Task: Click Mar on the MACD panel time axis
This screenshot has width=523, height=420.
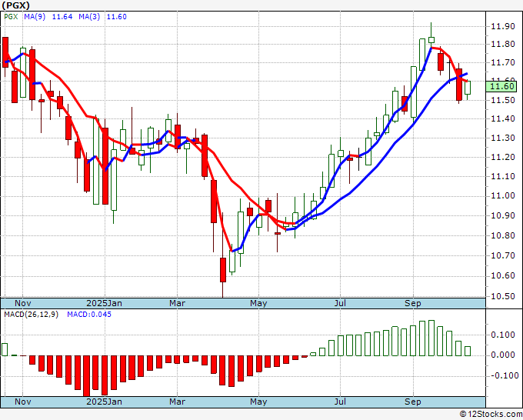Action: (177, 402)
